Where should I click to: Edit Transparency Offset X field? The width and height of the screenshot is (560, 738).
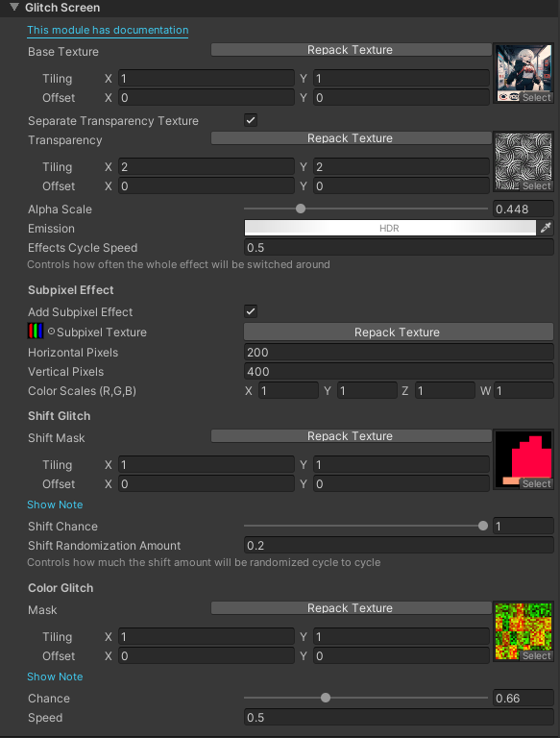click(207, 185)
